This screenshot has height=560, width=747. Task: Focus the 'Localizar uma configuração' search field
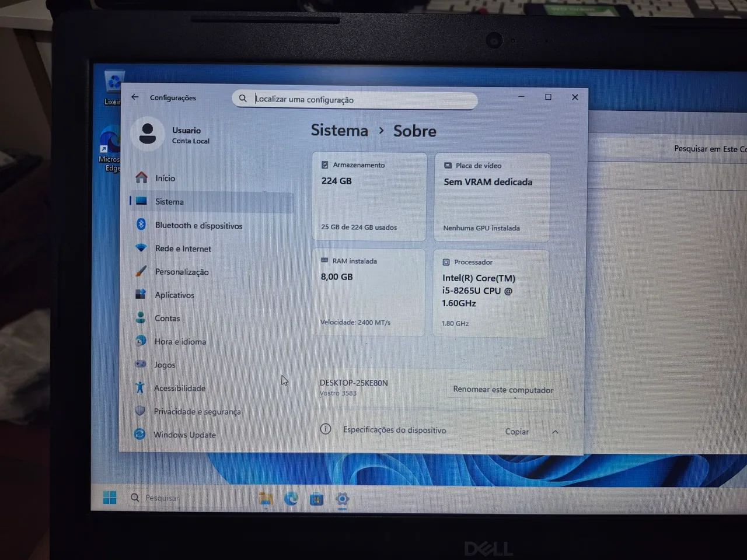(355, 99)
